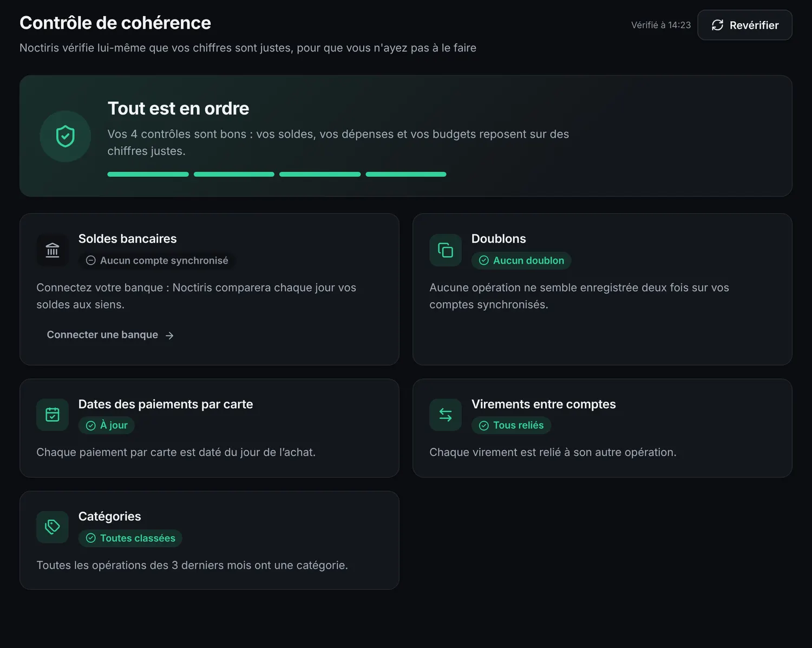Click the Aucun doublon status badge
The width and height of the screenshot is (812, 648).
click(521, 260)
